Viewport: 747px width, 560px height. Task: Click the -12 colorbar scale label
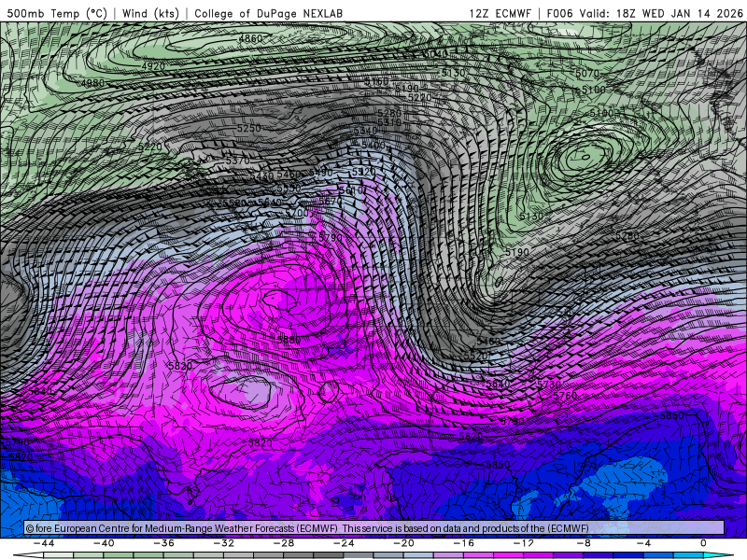click(524, 543)
